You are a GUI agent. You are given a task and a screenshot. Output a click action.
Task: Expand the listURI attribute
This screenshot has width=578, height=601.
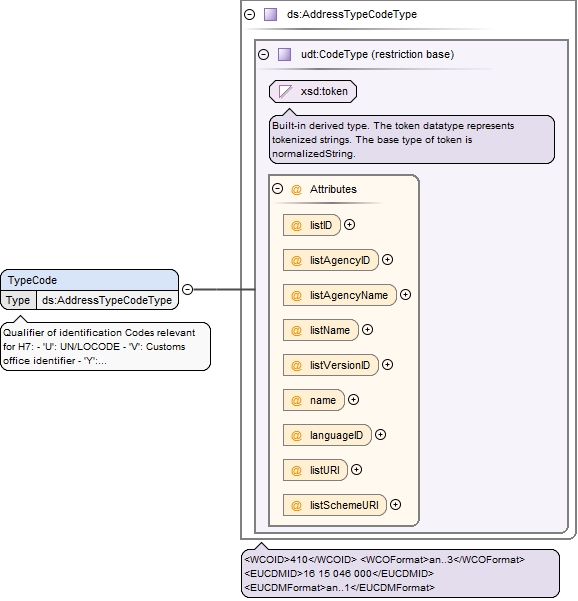pos(356,470)
